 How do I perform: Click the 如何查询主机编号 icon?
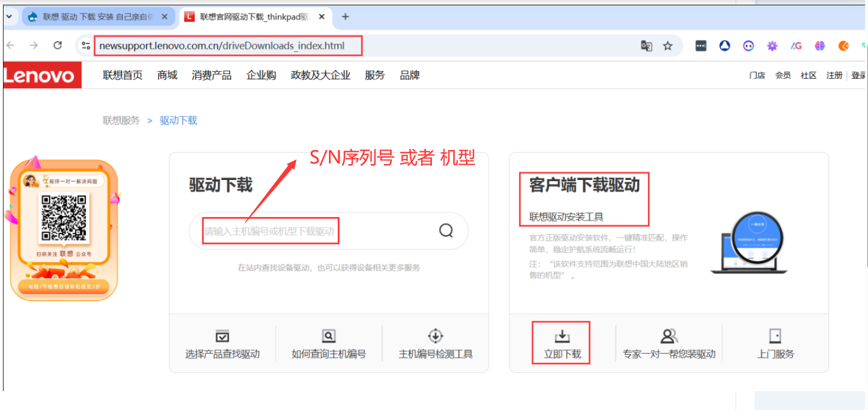(329, 336)
